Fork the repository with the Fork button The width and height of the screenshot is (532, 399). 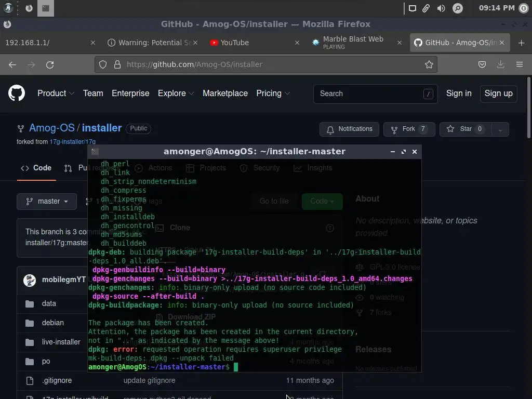(409, 129)
